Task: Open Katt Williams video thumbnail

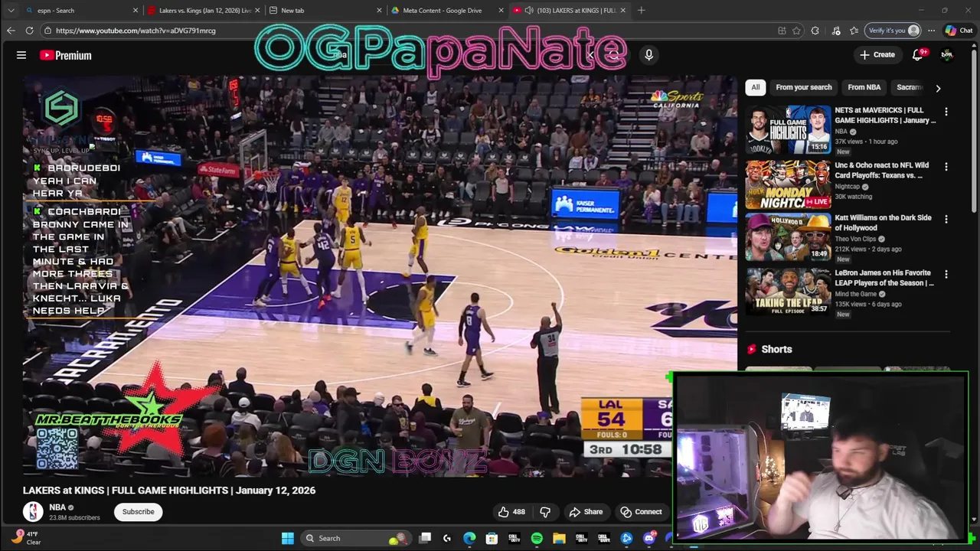Action: tap(788, 236)
